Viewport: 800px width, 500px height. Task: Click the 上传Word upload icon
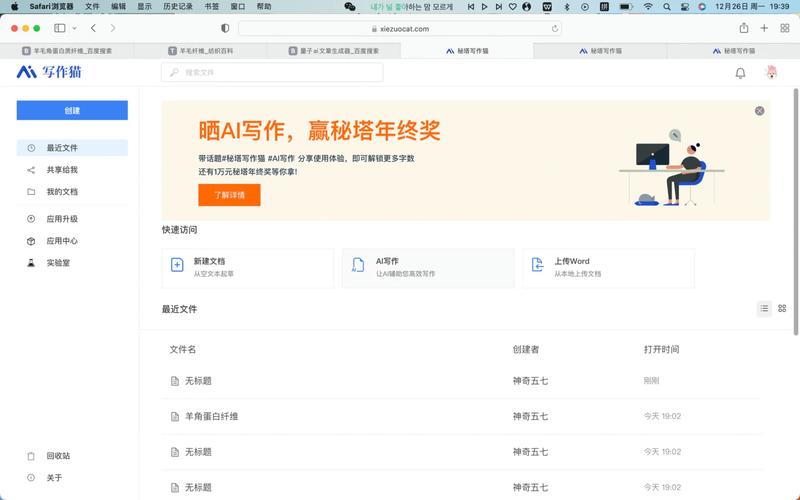point(537,265)
